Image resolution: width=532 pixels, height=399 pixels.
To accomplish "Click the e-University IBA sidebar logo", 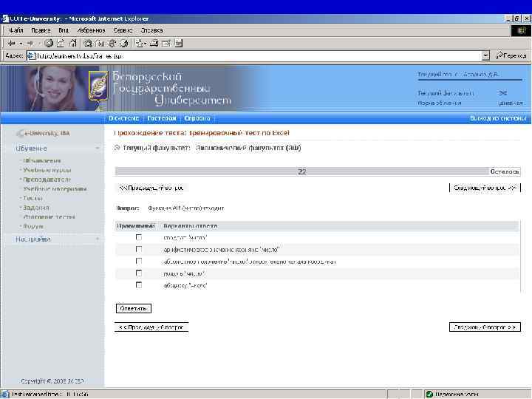I will coord(43,133).
